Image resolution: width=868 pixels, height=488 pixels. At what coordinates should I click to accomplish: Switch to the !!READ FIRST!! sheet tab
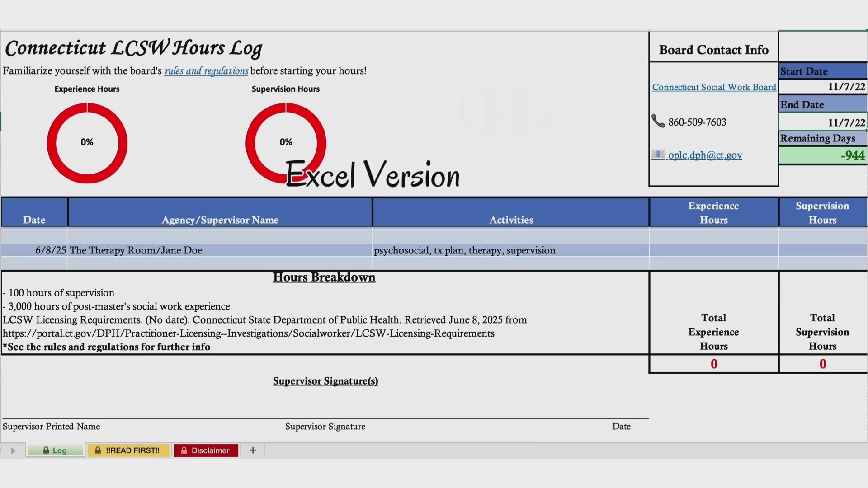128,450
